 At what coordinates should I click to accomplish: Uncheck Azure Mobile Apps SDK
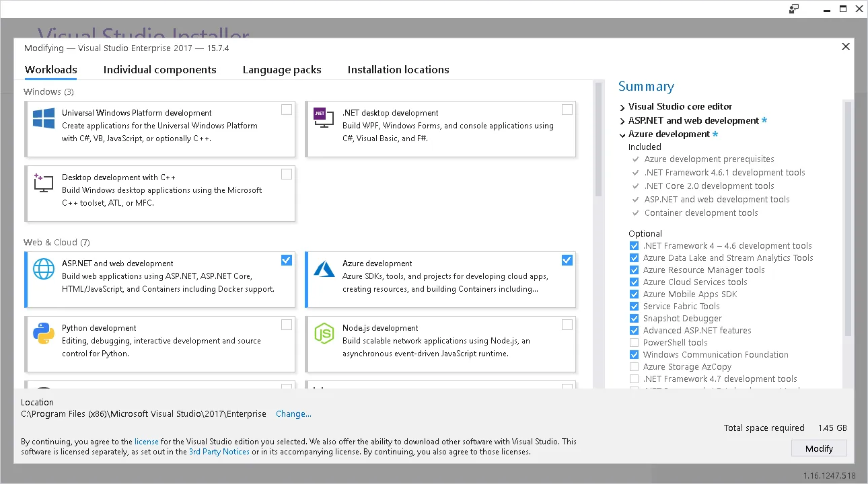[x=634, y=294]
